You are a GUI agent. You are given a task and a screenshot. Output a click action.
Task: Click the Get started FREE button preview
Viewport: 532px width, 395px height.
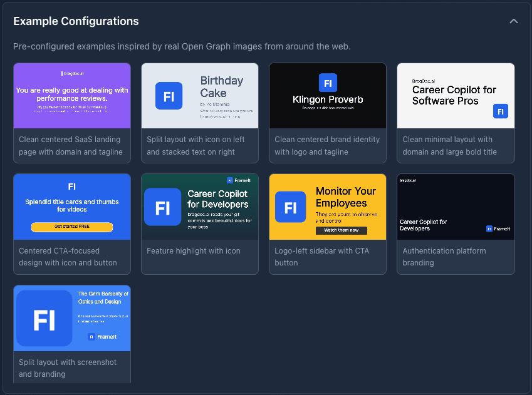click(71, 227)
